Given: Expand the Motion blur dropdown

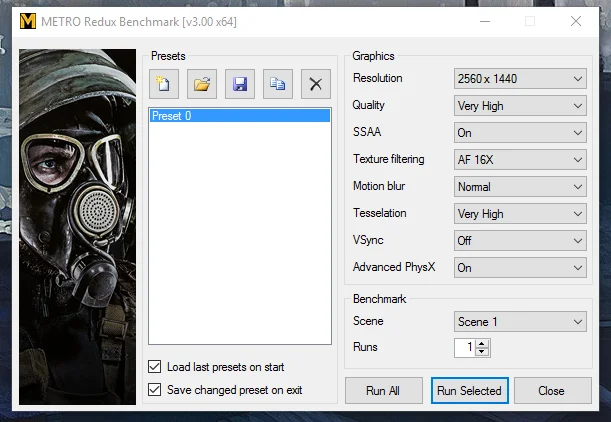Looking at the screenshot, I should coord(520,187).
